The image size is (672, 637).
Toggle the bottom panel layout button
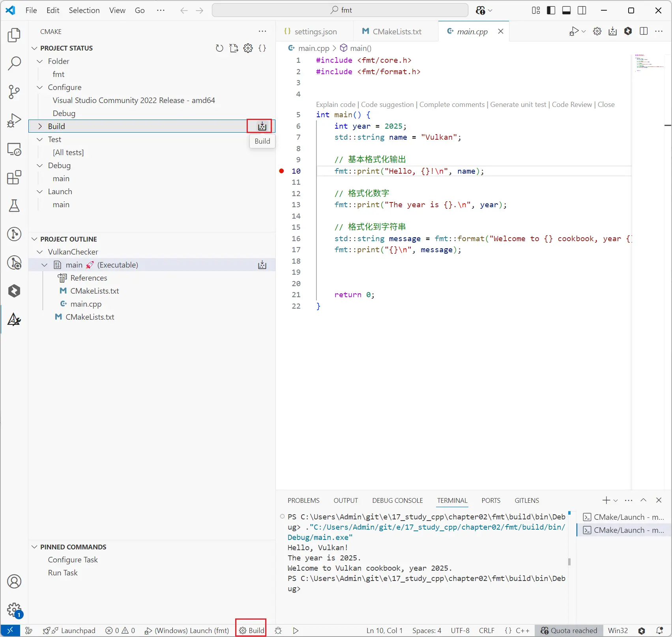(566, 10)
